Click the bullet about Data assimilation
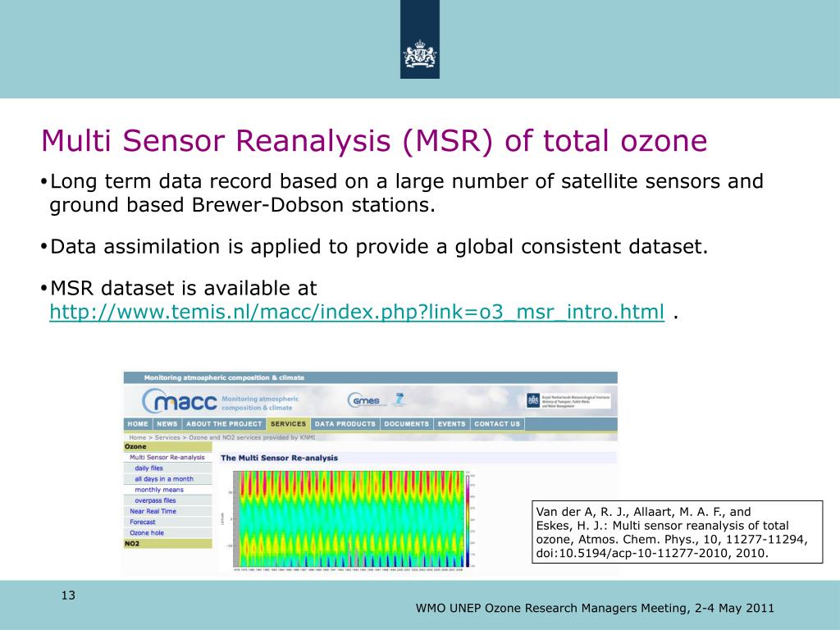The height and width of the screenshot is (630, 840). [x=374, y=246]
